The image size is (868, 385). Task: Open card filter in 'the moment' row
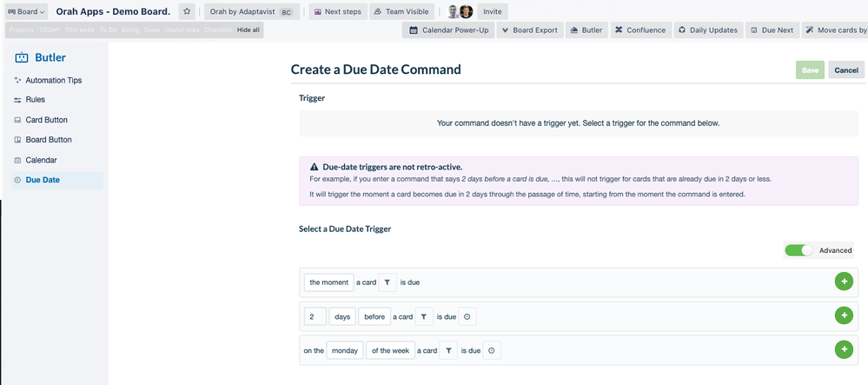(x=387, y=282)
